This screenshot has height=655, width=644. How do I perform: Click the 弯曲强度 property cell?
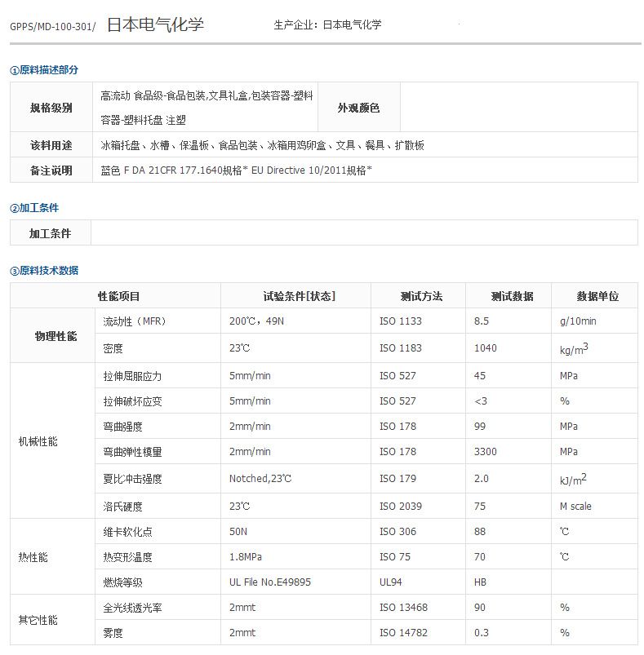click(158, 427)
